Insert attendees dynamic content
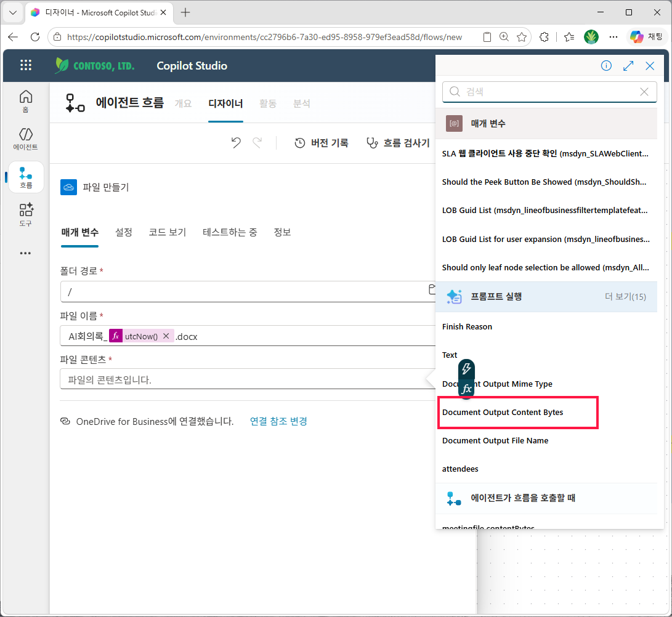This screenshot has width=672, height=617. [460, 469]
